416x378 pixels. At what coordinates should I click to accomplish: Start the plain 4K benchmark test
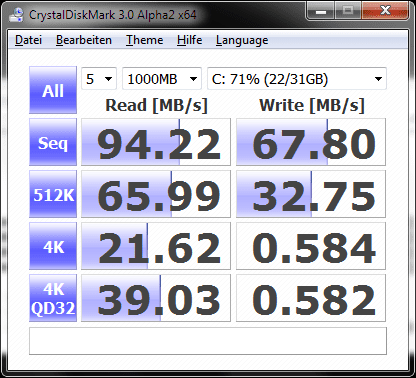53,246
